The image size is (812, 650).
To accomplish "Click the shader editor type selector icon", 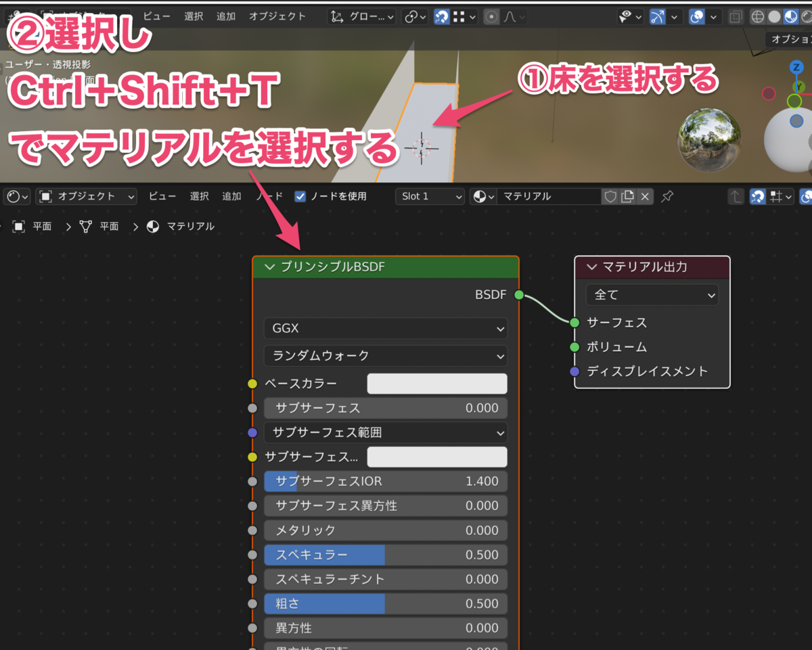I will point(15,196).
